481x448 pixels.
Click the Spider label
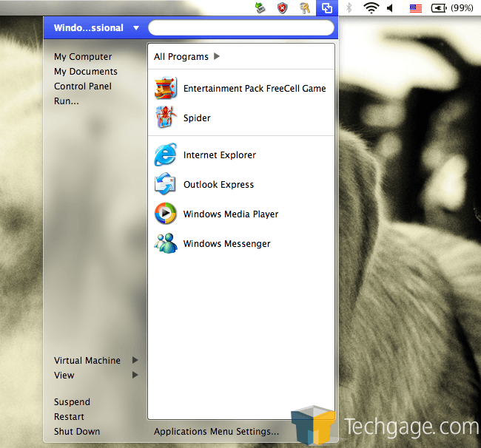[197, 118]
